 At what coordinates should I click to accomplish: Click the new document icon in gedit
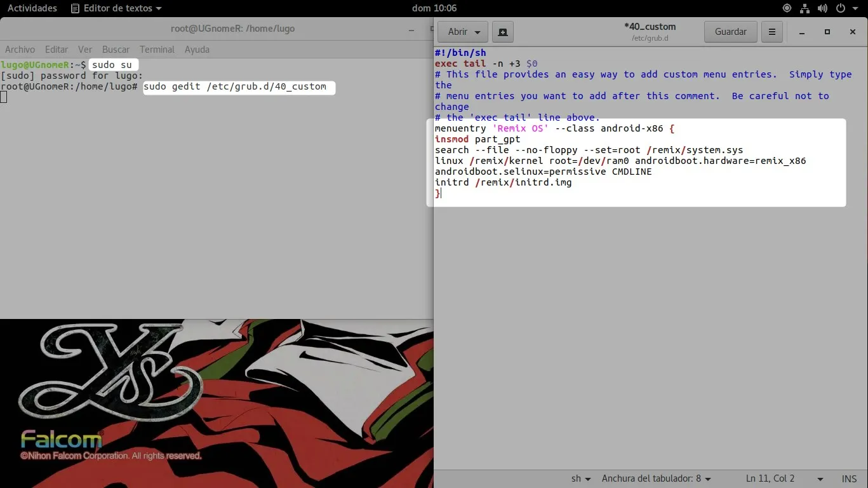(x=502, y=32)
